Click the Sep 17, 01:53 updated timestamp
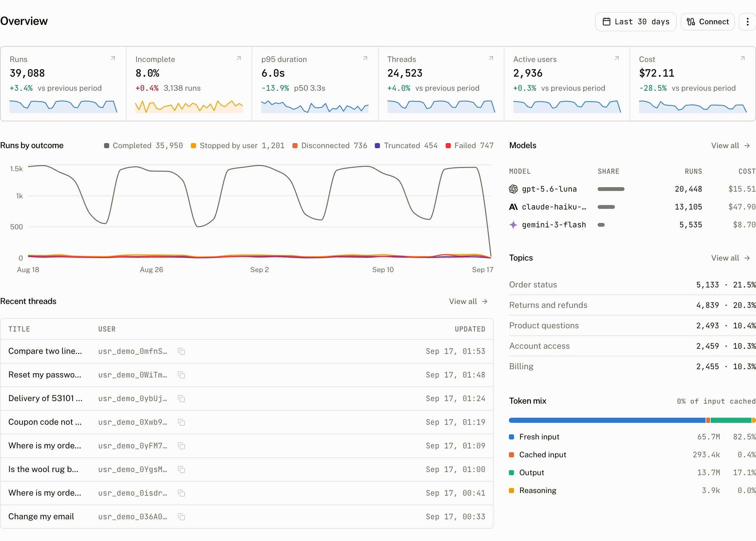This screenshot has height=541, width=756. click(x=455, y=351)
